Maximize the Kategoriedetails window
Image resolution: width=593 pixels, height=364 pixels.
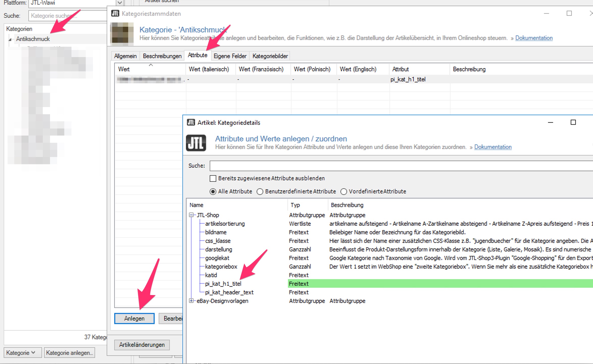tap(573, 122)
